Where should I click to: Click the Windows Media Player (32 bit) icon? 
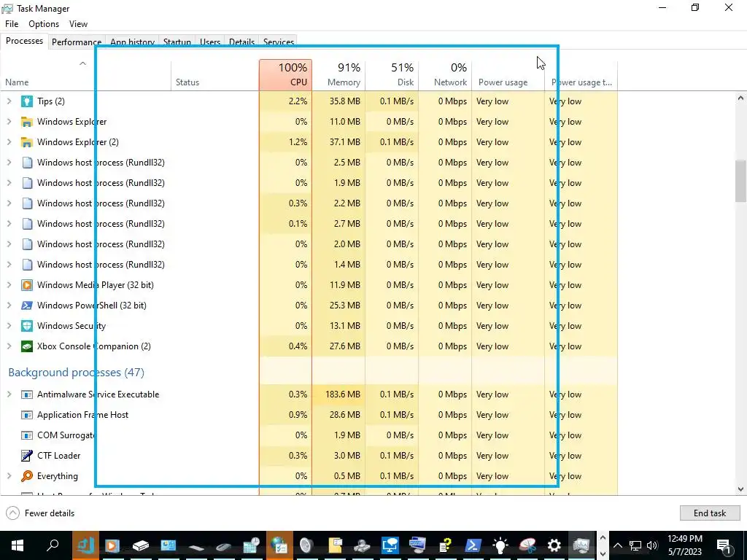[27, 285]
